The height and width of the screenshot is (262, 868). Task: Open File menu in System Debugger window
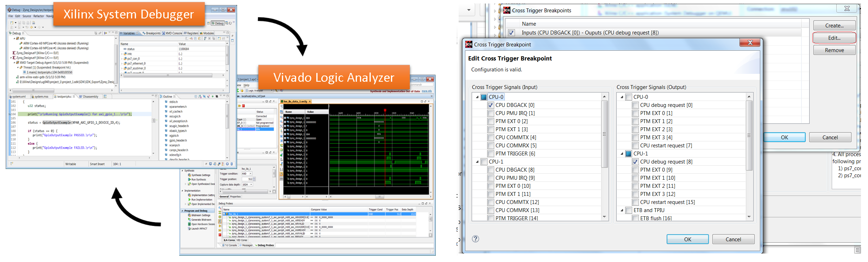tap(11, 16)
